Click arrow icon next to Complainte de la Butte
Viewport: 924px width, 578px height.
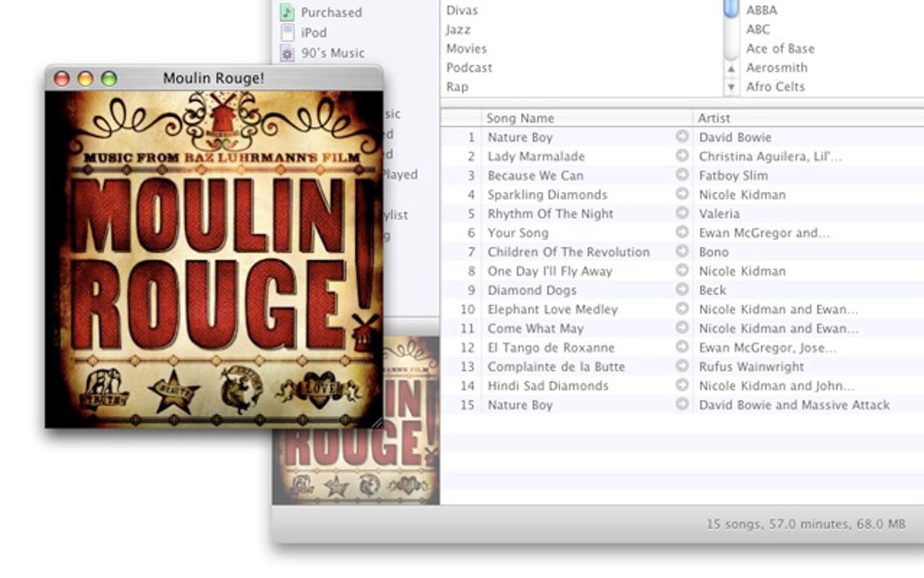pyautogui.click(x=682, y=366)
